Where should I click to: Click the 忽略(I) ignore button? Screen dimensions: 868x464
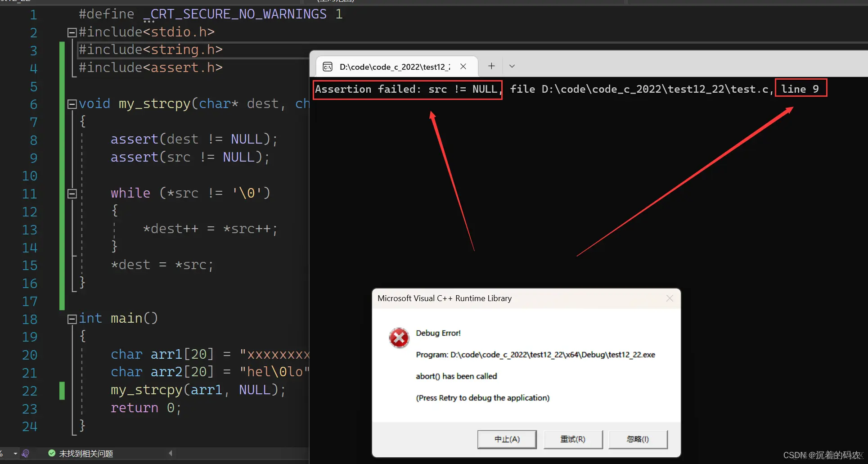point(638,439)
